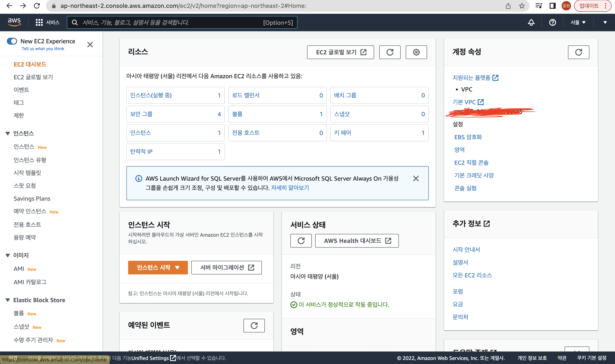615x364 pixels.
Task: Collapse the Elastic Block Store section
Action: point(8,300)
